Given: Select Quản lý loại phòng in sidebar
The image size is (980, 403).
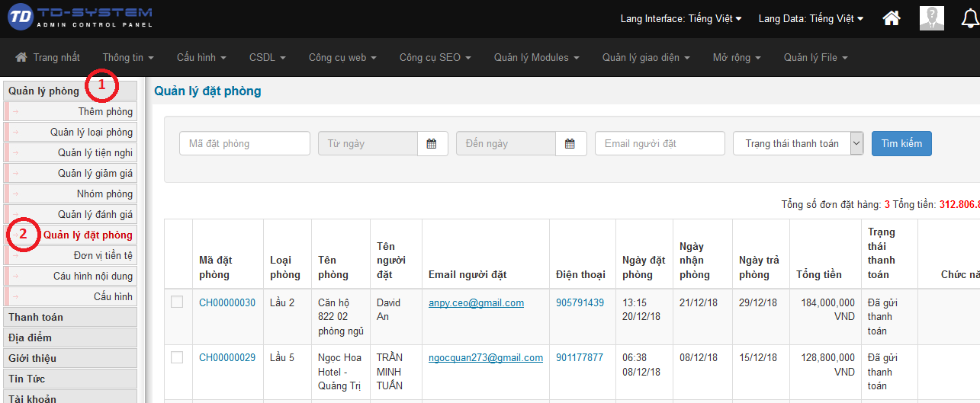Looking at the screenshot, I should pyautogui.click(x=92, y=132).
